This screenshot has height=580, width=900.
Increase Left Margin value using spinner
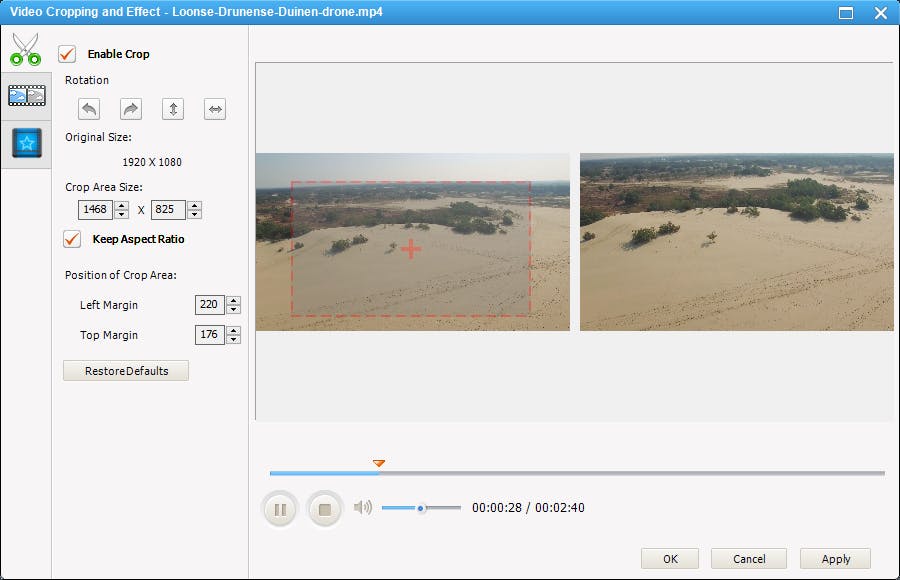click(x=234, y=301)
